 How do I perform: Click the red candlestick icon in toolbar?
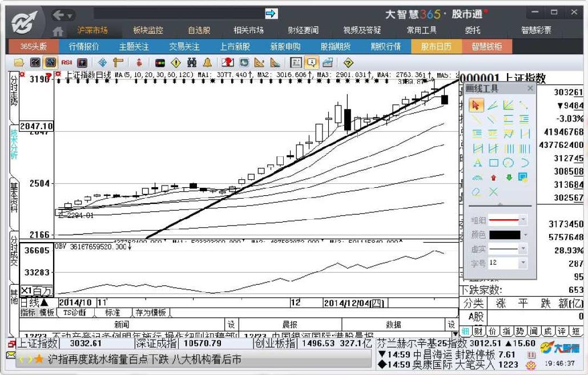pos(139,63)
